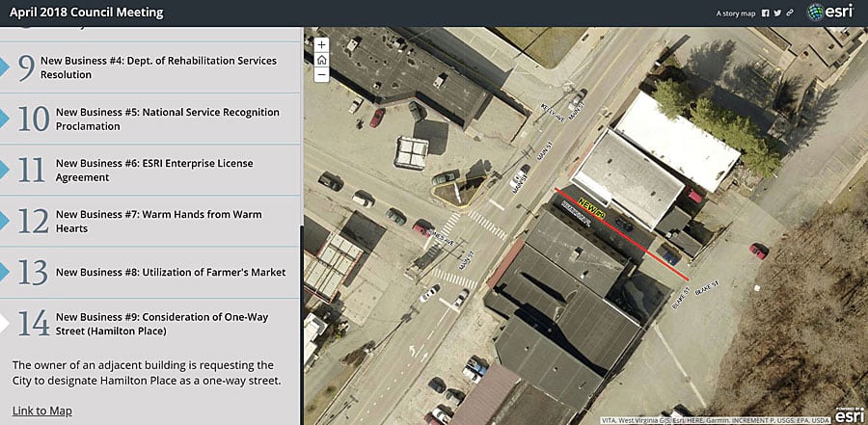The height and width of the screenshot is (425, 868).
Task: Expand section 10 blue arrow marker
Action: [4, 119]
